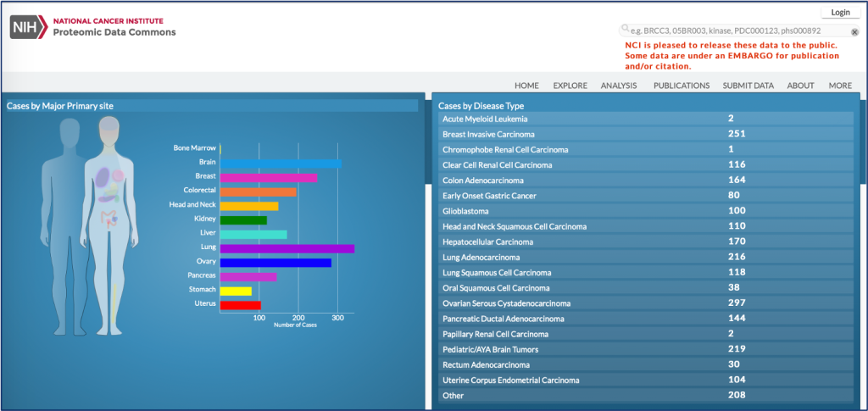Viewport: 868px width, 411px height.
Task: Click the Login button
Action: (840, 12)
